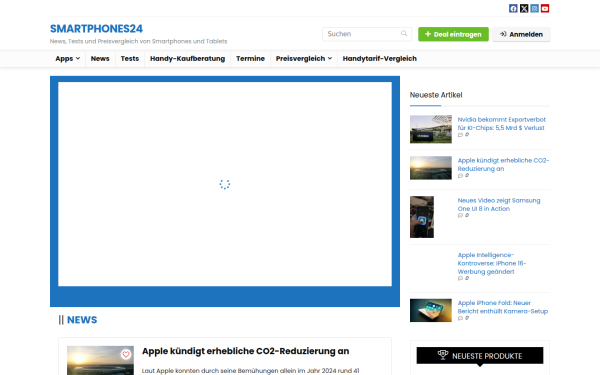Open Nvidia Exportverbot article link
The width and height of the screenshot is (600, 375).
tap(501, 124)
